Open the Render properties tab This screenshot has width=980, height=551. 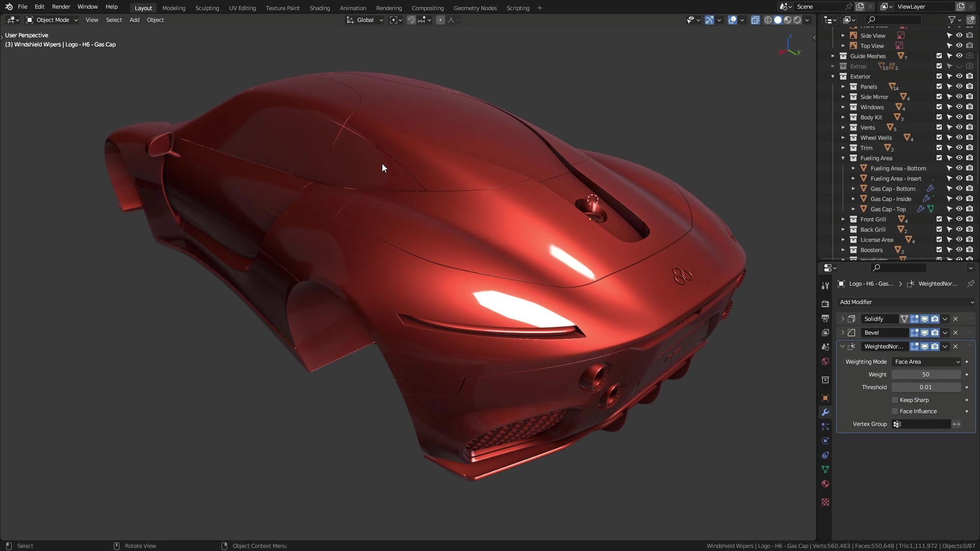825,304
